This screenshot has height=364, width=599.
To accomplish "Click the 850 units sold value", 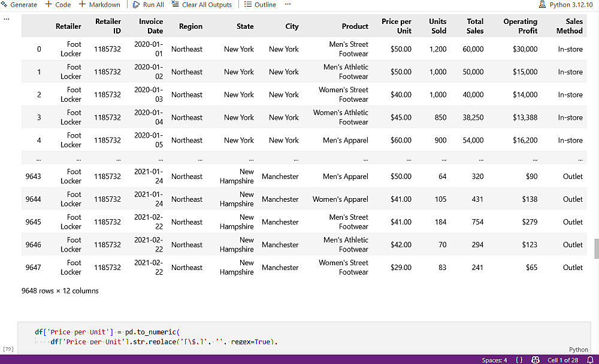I will coord(440,117).
